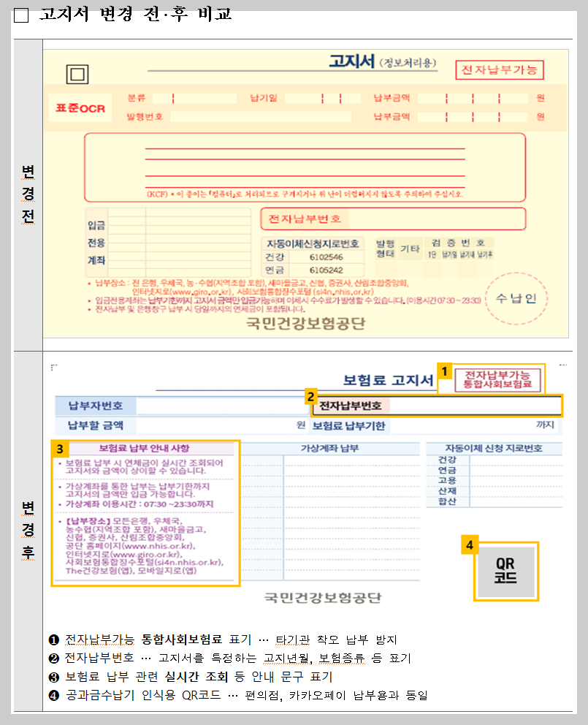588x725 pixels.
Task: Click the '전자납부 및 은행창구 납부 시' note
Action: click(196, 309)
